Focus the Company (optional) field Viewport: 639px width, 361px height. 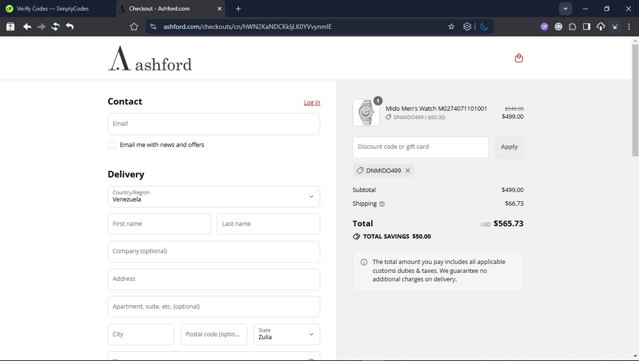click(214, 251)
